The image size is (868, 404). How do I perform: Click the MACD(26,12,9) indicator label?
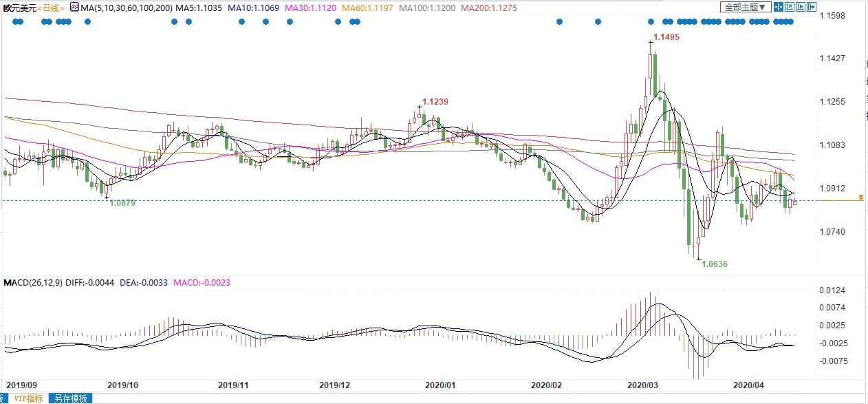32,284
